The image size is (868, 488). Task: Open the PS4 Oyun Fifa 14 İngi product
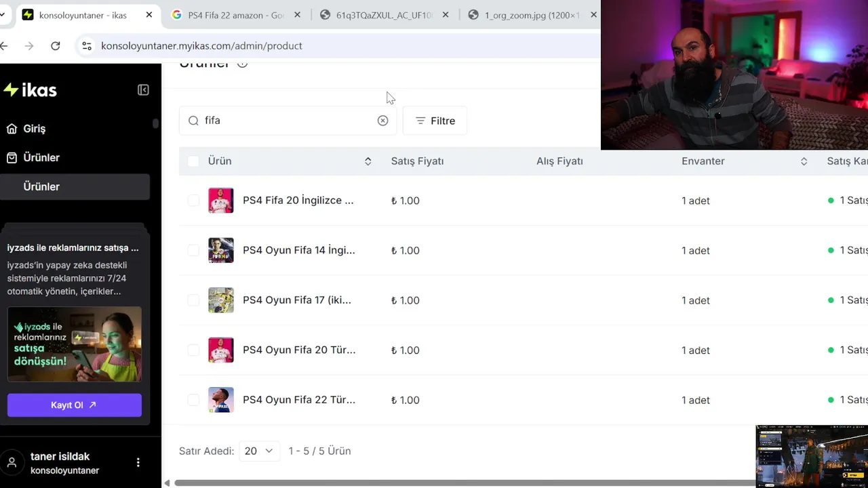pyautogui.click(x=298, y=250)
